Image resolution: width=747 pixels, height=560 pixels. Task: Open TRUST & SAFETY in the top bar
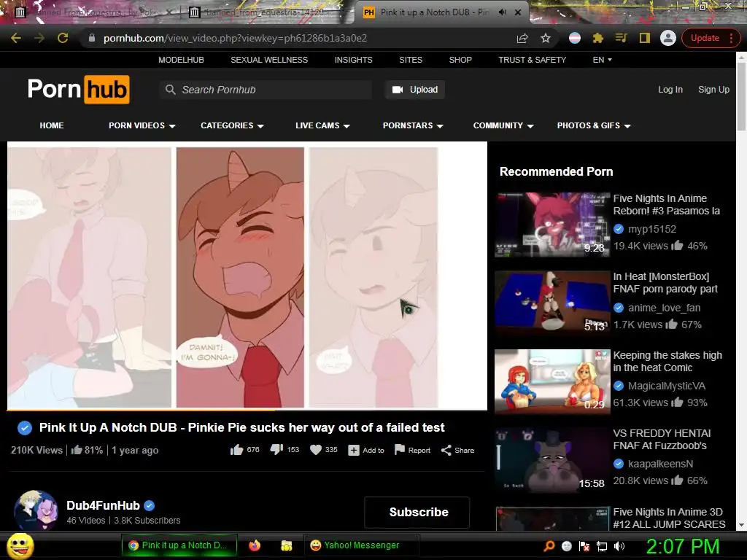click(532, 60)
